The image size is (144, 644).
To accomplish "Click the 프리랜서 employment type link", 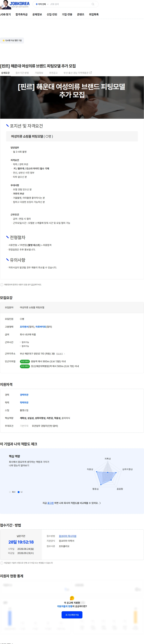I will point(24,327).
